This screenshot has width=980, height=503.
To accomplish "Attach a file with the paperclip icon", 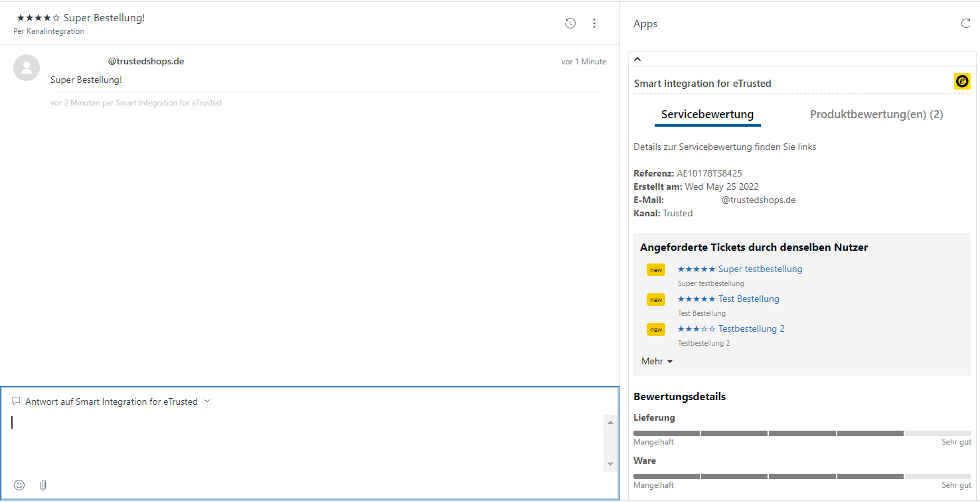I will click(x=43, y=485).
